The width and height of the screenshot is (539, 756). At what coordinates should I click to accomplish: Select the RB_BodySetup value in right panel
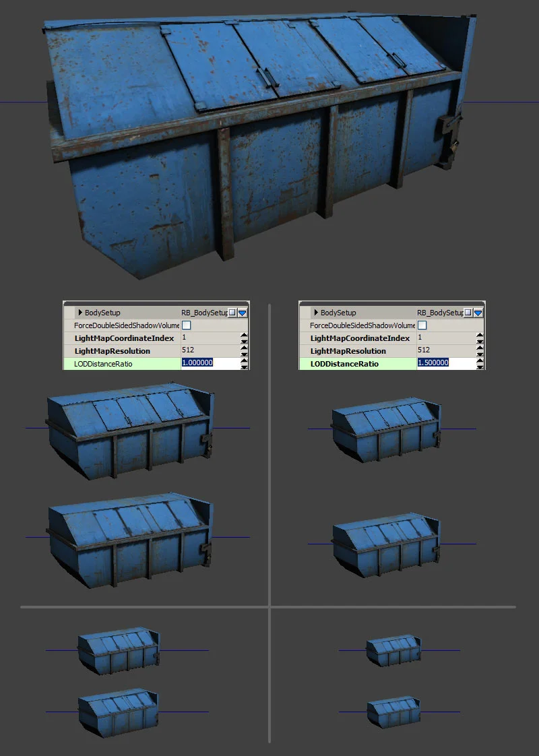pos(440,313)
